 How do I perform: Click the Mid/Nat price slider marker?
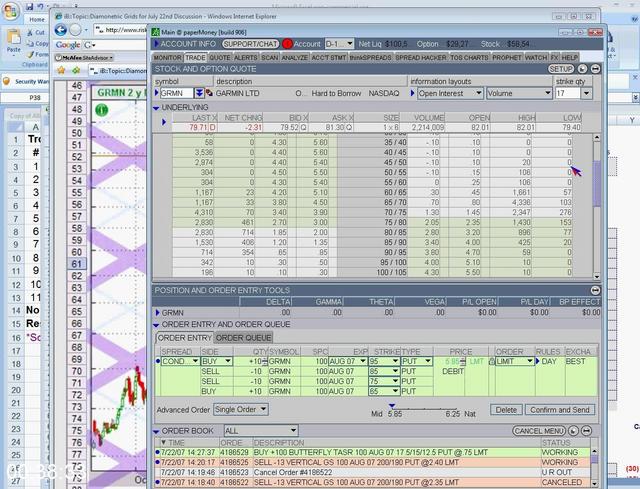pyautogui.click(x=392, y=406)
